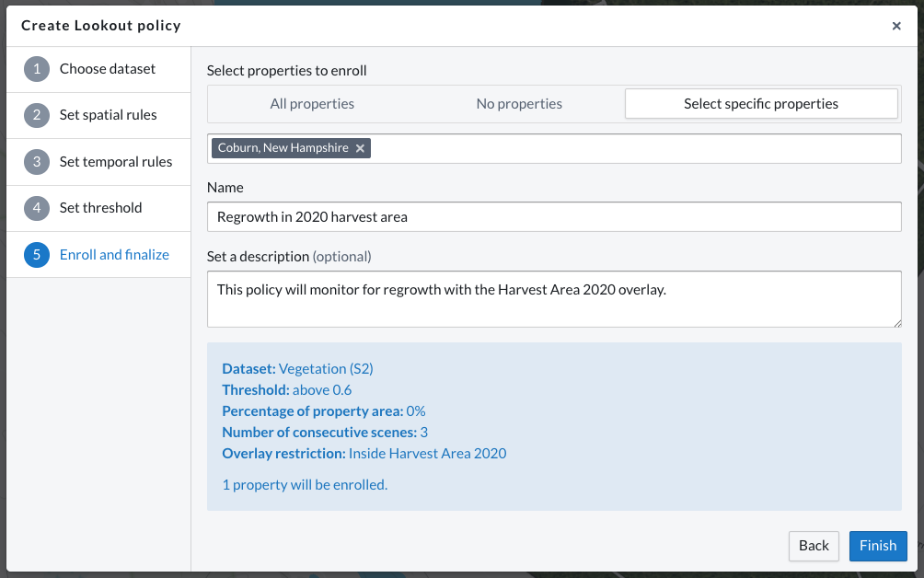The image size is (924, 578).
Task: Open the property selection box
Action: coord(635,148)
